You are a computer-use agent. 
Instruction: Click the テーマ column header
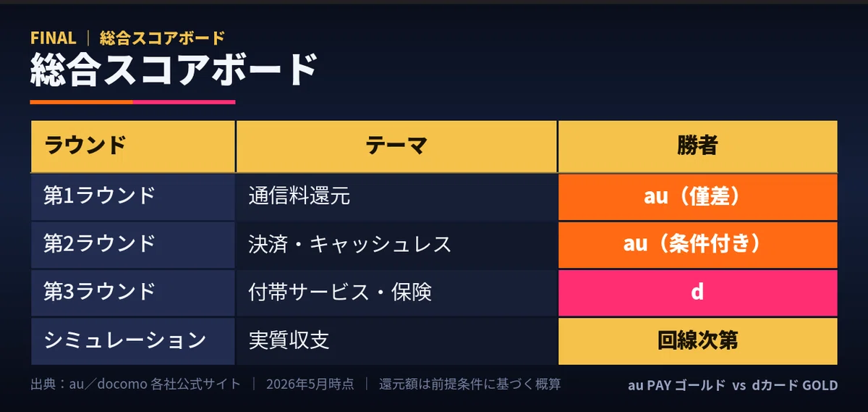[x=396, y=146]
